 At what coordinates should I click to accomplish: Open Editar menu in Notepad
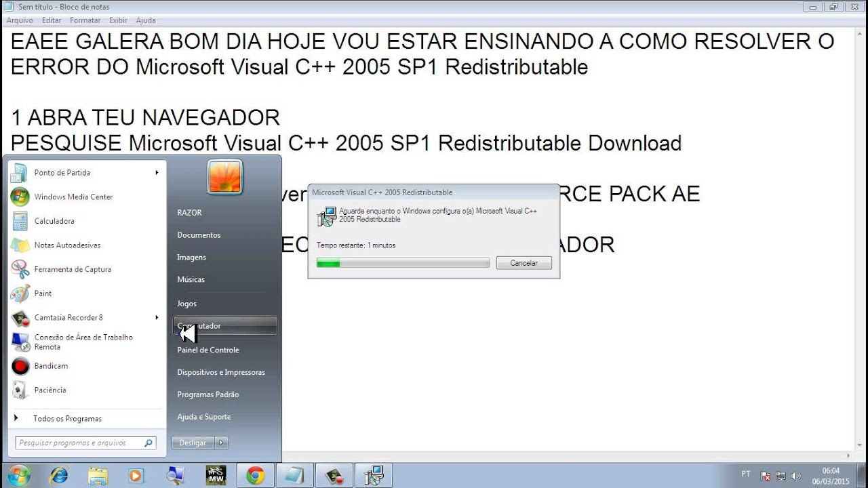point(52,20)
